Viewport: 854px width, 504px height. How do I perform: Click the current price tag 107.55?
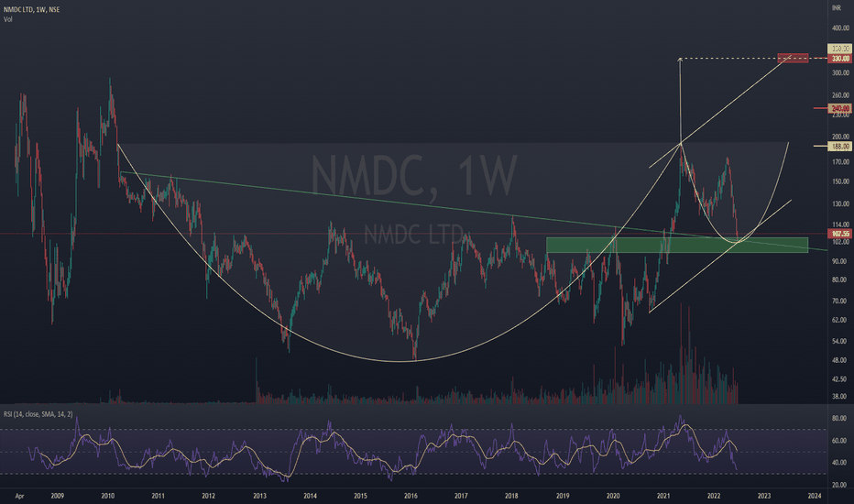tap(839, 234)
